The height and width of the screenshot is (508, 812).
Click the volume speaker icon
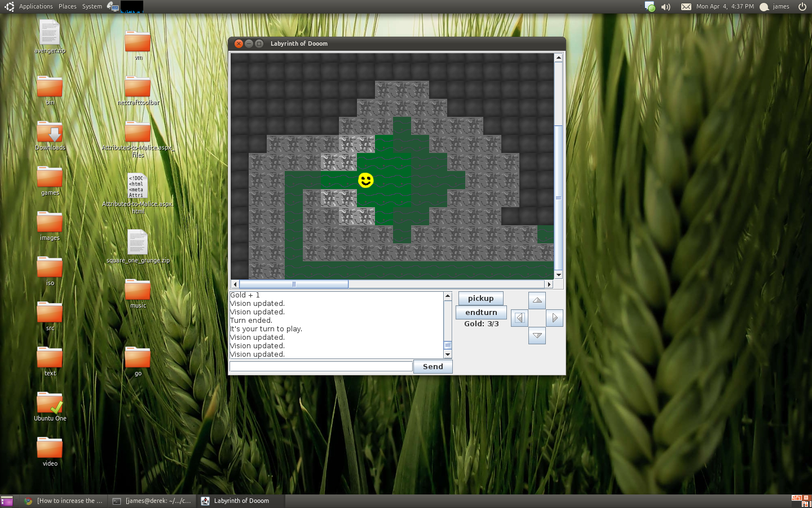(x=666, y=7)
